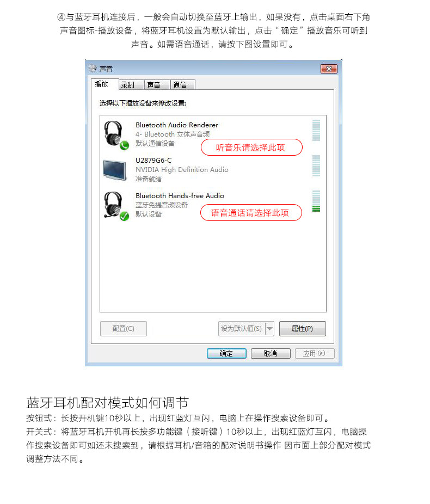
Task: Click the green phone badge on the headphones
Action: pyautogui.click(x=124, y=145)
